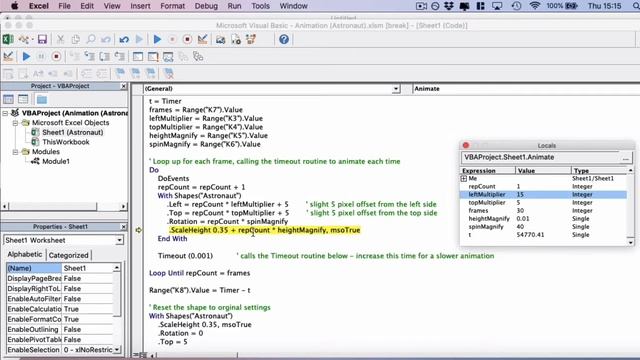Viewport: 640px width, 360px height.
Task: Close the Project - VBAProject panel
Action: click(x=124, y=86)
